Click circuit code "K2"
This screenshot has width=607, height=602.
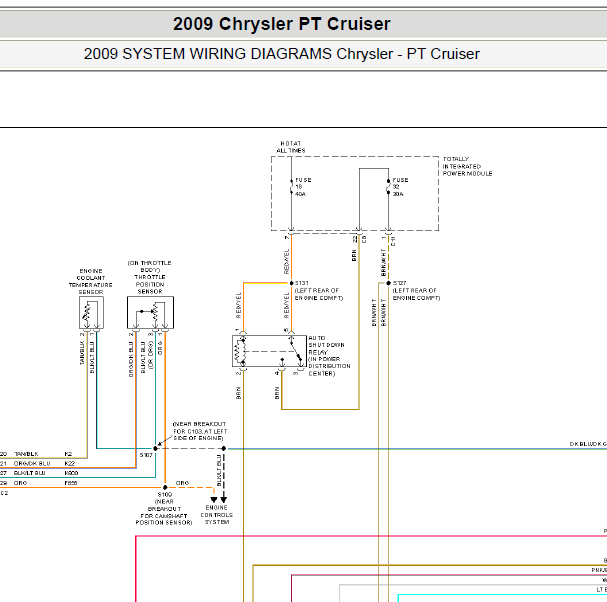68,454
